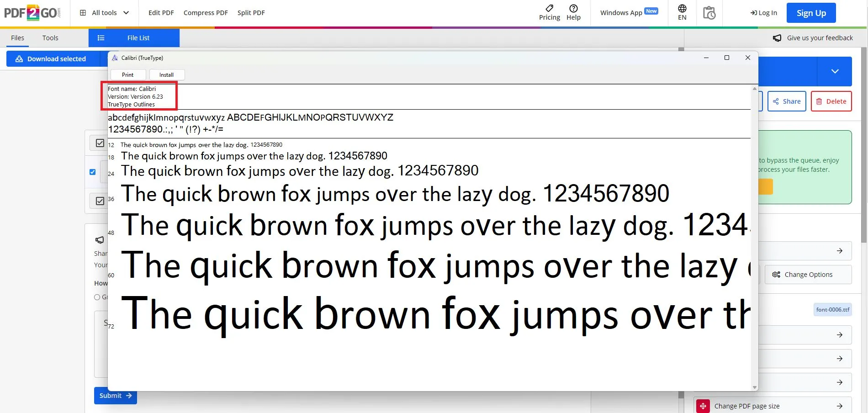This screenshot has height=413, width=868.
Task: Uncheck the blue selected file checkbox
Action: [x=92, y=172]
